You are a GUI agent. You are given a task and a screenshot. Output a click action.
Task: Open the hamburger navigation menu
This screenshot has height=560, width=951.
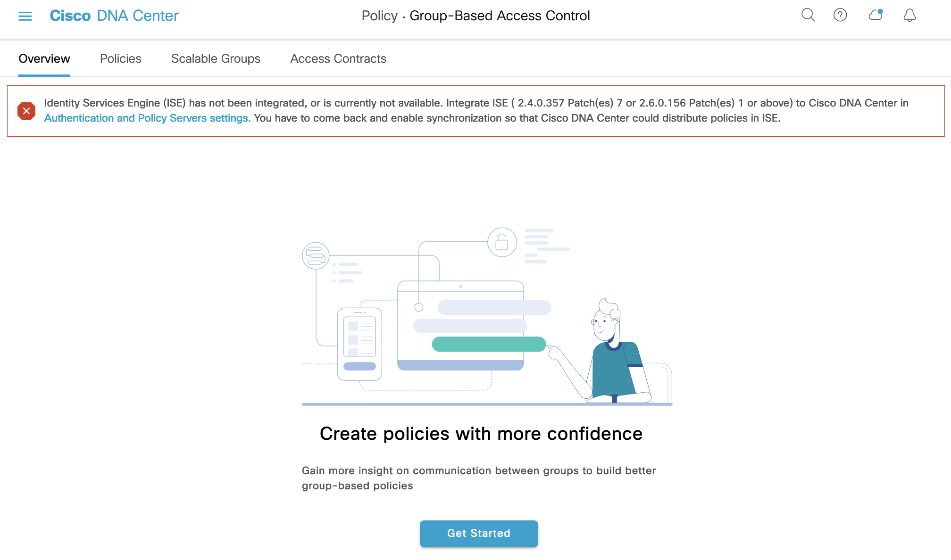25,16
